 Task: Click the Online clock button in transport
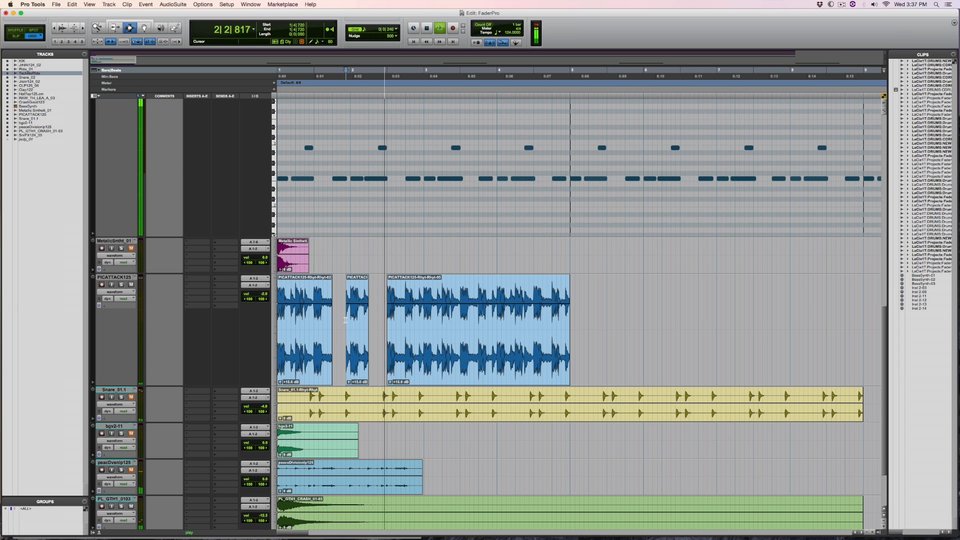pyautogui.click(x=413, y=28)
